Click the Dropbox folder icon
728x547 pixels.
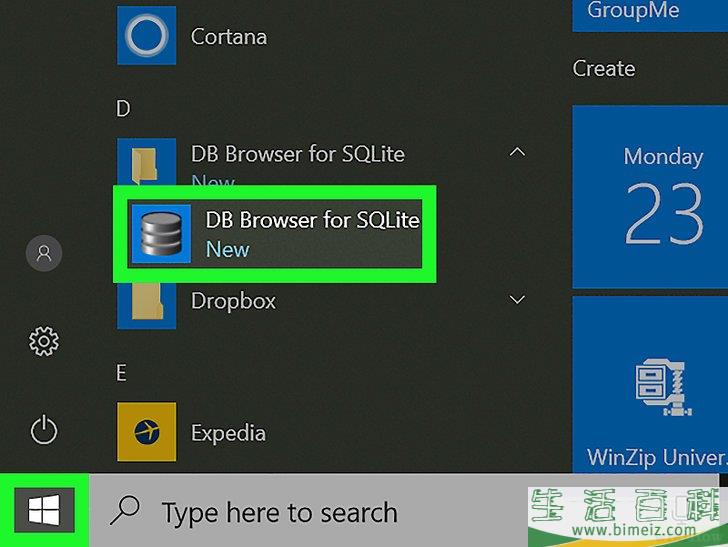pyautogui.click(x=147, y=300)
